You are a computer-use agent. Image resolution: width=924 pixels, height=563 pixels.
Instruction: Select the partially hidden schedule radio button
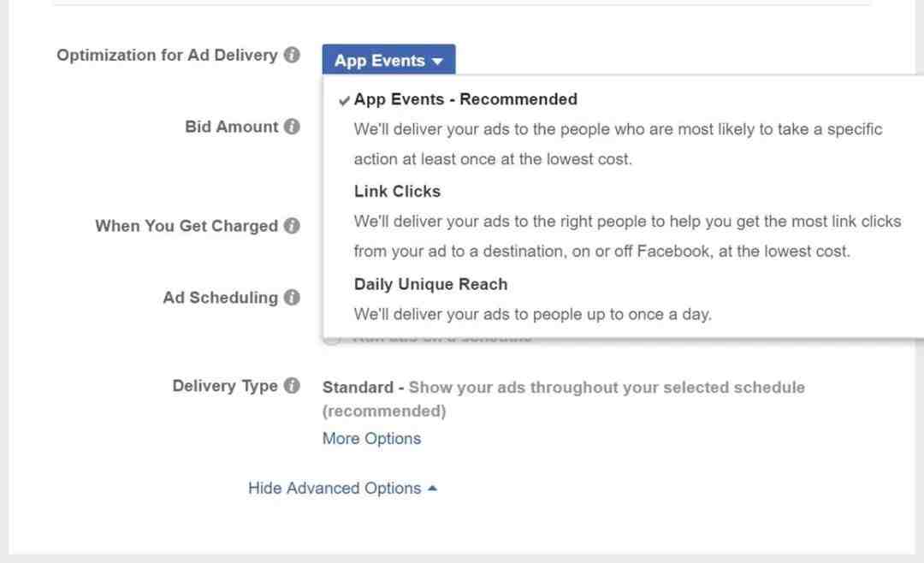coord(332,339)
